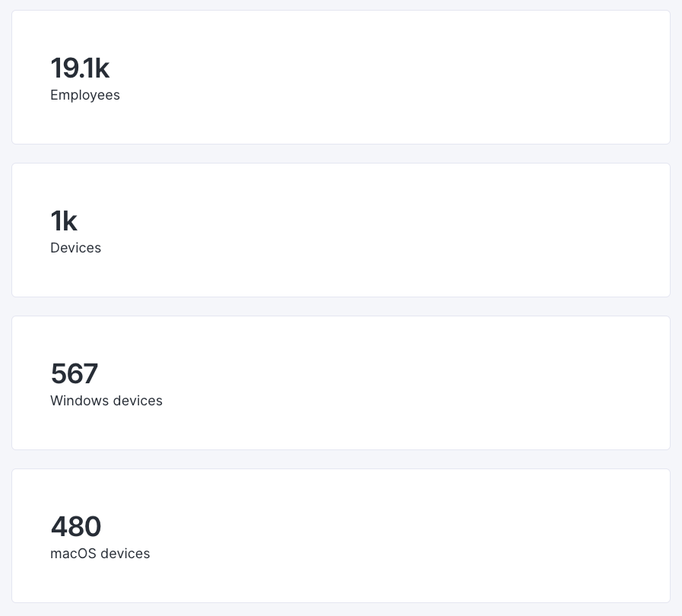This screenshot has height=616, width=682.
Task: Select the macOS devices label
Action: point(100,554)
